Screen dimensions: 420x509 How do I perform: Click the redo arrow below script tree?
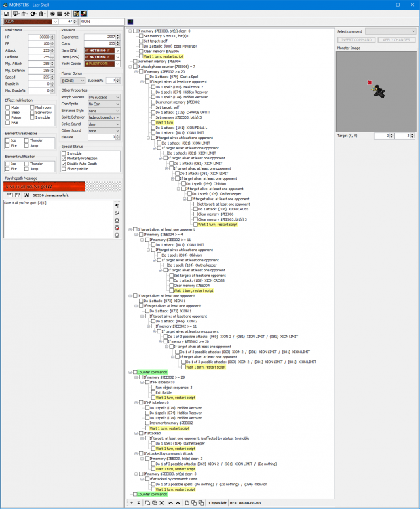point(178,503)
